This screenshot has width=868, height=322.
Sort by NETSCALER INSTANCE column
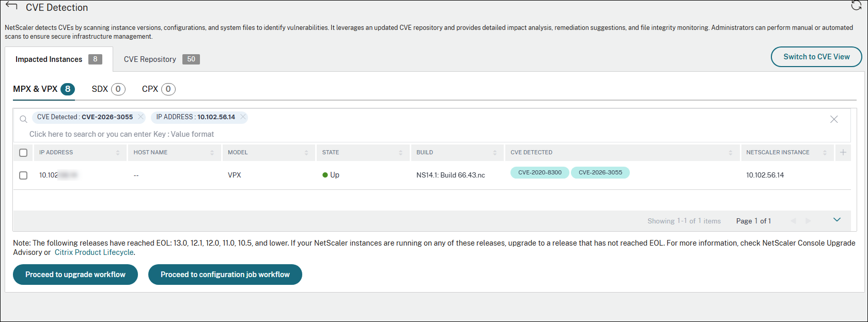(825, 153)
